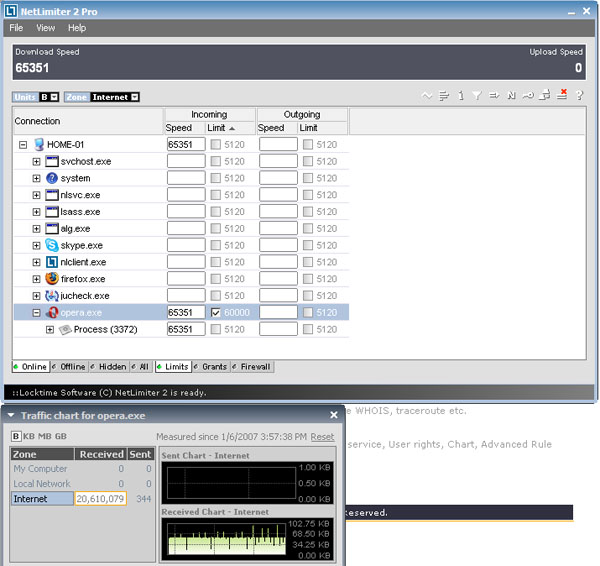
Task: Click the nlclient.exe icon
Action: point(52,262)
